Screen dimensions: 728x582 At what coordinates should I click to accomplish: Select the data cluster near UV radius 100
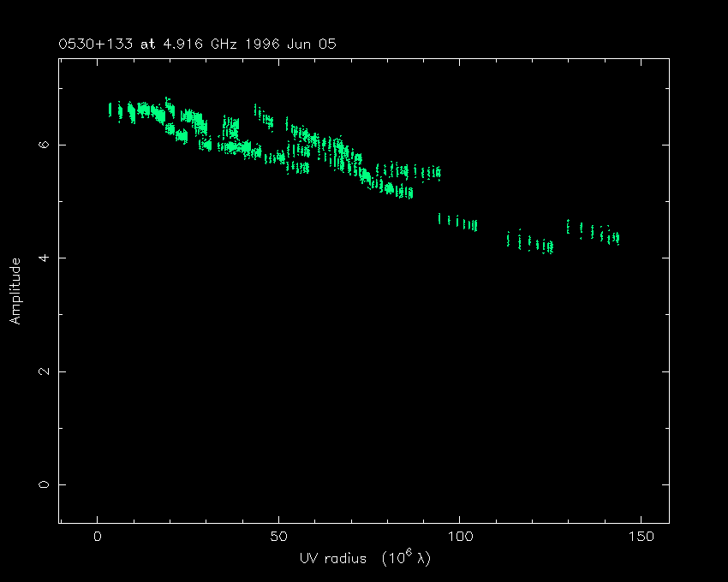(458, 222)
